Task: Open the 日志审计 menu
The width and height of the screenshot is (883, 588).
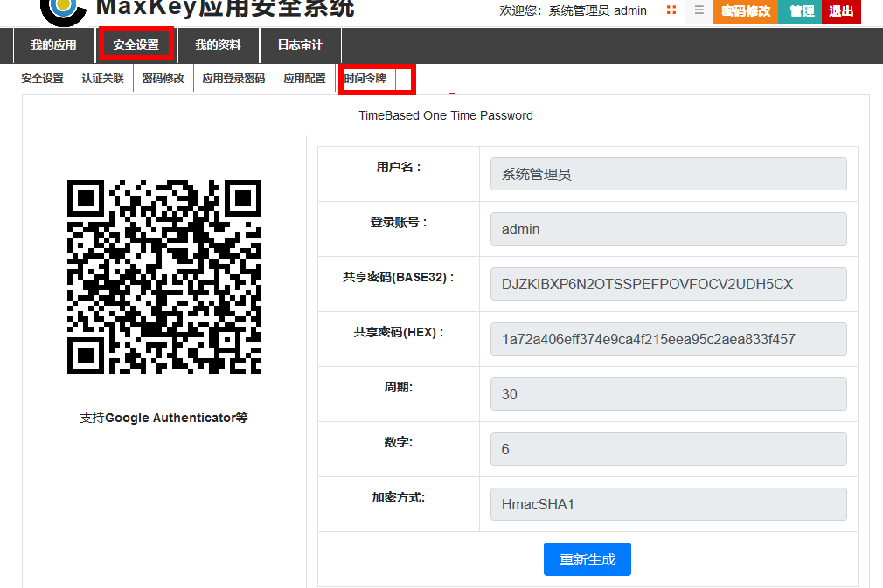Action: point(300,45)
